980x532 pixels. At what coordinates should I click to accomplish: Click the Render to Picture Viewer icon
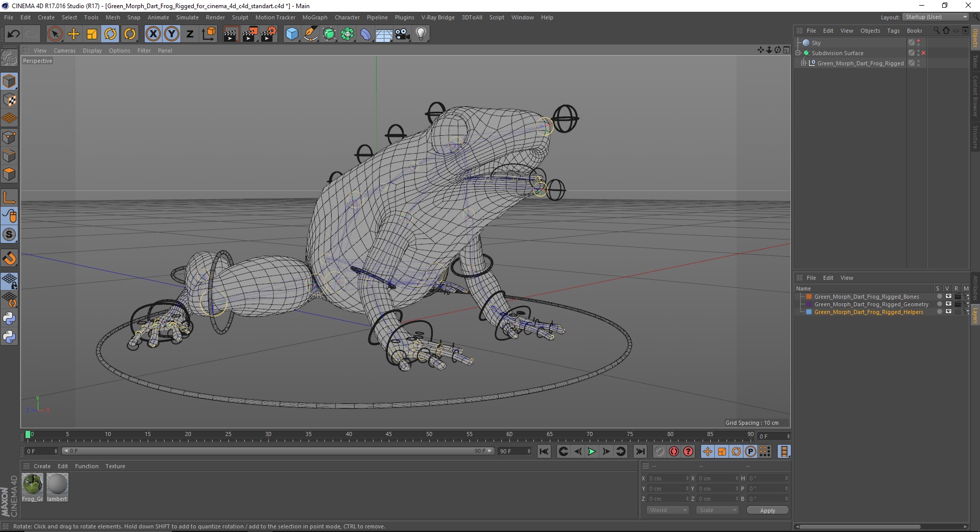(250, 34)
